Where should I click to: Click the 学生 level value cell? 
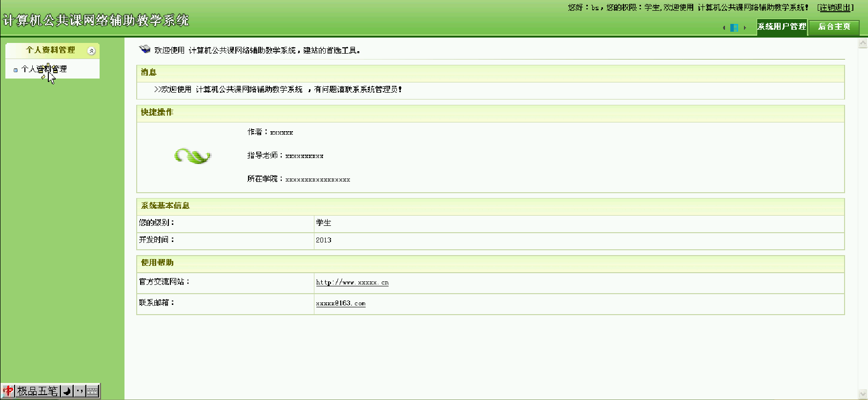[579, 224]
